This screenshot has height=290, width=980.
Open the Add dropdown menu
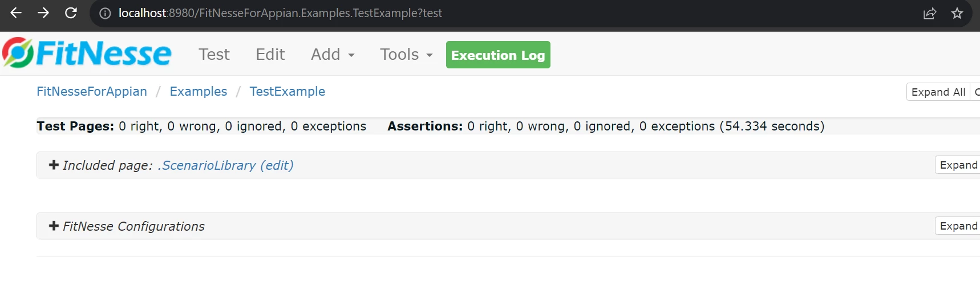point(333,55)
